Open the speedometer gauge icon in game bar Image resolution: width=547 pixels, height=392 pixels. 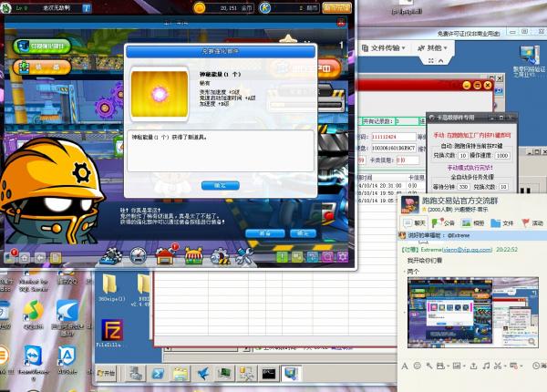[139, 256]
